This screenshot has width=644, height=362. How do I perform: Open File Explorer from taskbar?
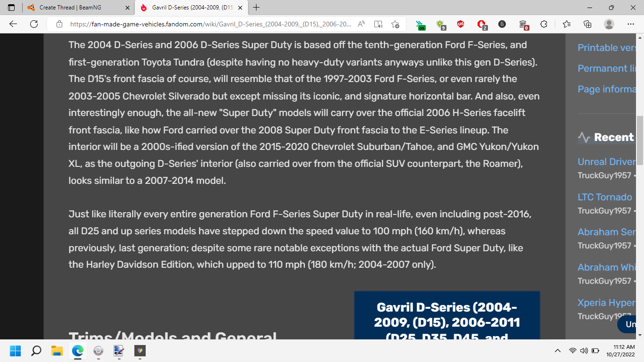tap(57, 351)
